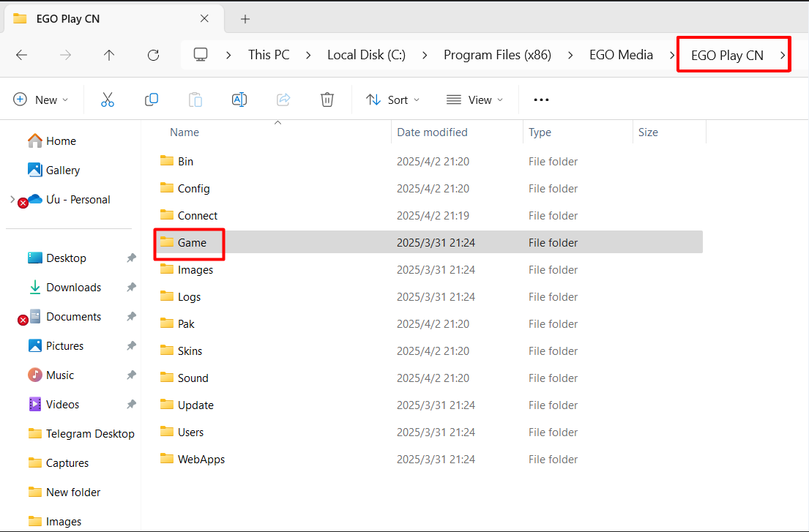809x532 pixels.
Task: Open Desktop in the navigation pane
Action: [x=57, y=258]
